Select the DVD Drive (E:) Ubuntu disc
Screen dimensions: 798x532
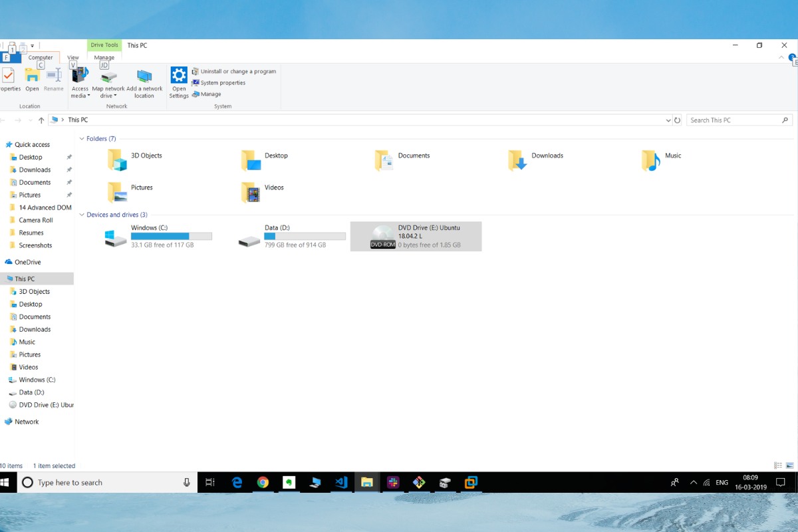tap(382, 237)
